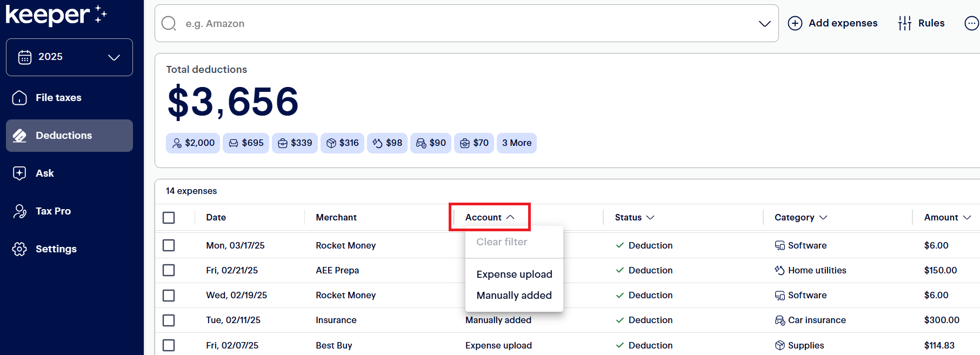Select the $695 deduction category chip
Viewport: 980px width, 355px height.
click(246, 143)
